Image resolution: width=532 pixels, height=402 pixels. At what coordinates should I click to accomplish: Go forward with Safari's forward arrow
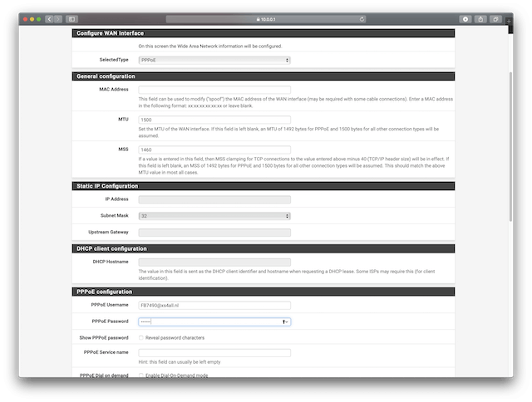tap(58, 19)
